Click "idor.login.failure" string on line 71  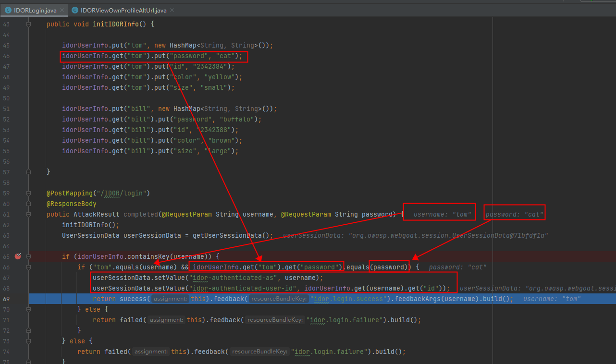tap(344, 320)
